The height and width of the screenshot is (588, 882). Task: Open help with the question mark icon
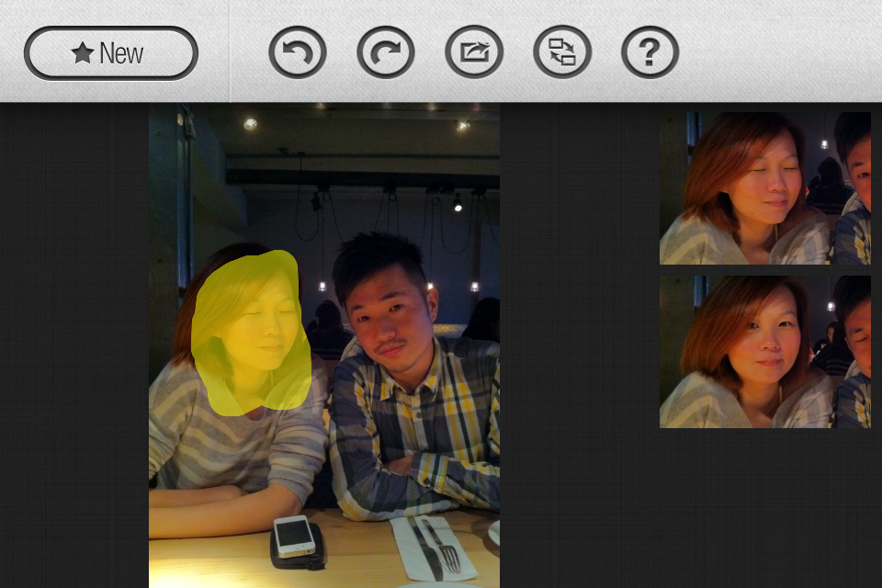(650, 52)
